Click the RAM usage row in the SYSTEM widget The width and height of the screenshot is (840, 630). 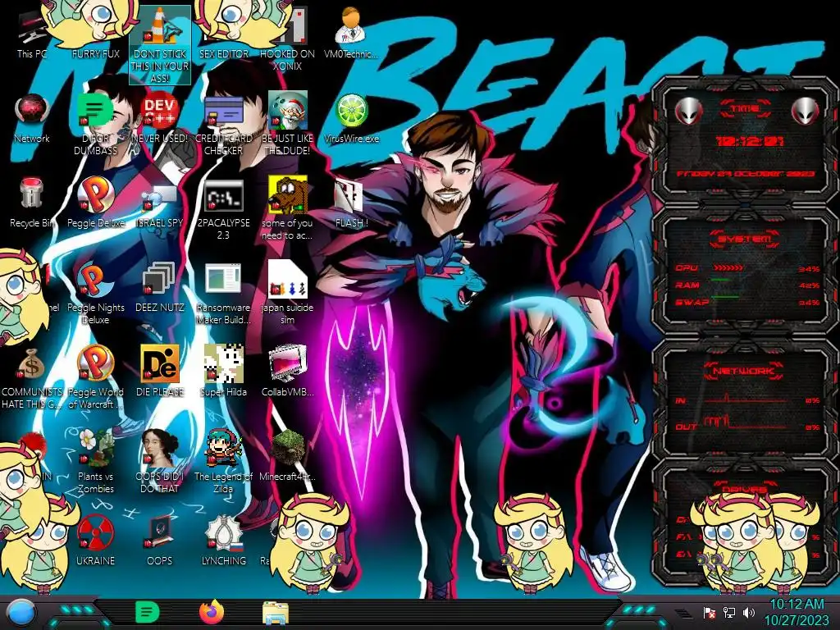pos(747,285)
